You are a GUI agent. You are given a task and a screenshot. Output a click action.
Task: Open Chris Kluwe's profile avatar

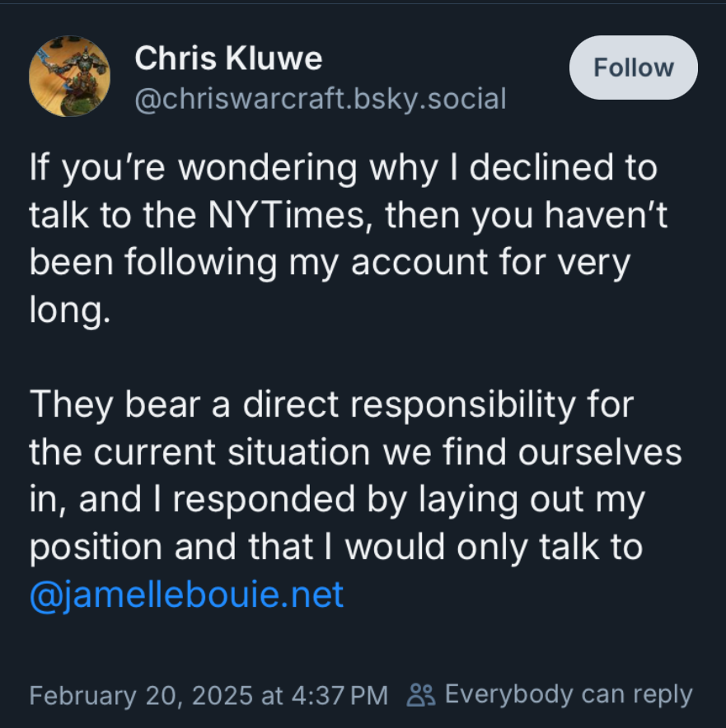click(69, 76)
